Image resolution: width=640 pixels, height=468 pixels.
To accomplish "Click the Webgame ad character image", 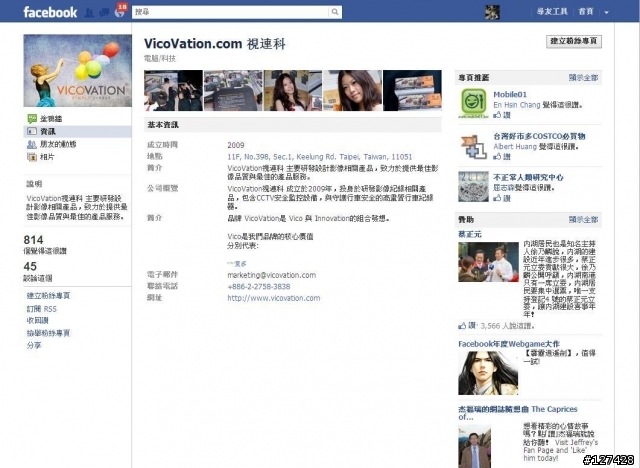I will (x=488, y=373).
